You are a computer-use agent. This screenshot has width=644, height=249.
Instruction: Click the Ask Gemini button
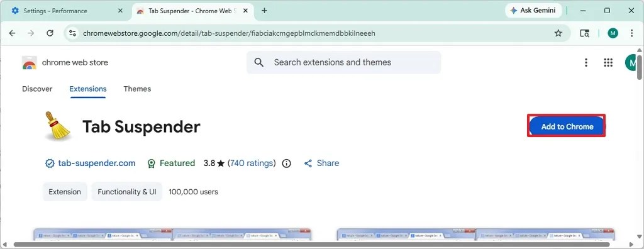pos(533,11)
